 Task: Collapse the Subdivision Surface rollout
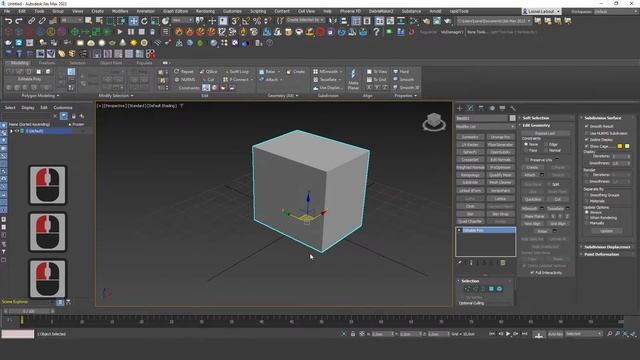point(607,118)
